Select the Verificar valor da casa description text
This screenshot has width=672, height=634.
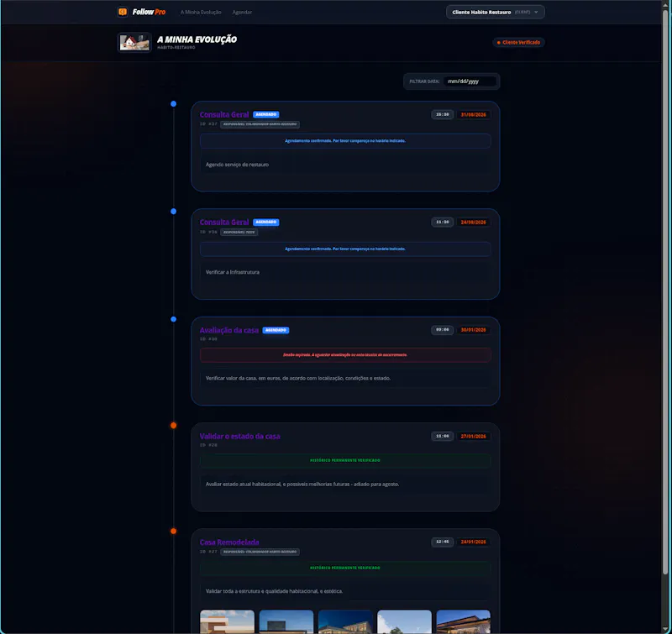tap(298, 378)
